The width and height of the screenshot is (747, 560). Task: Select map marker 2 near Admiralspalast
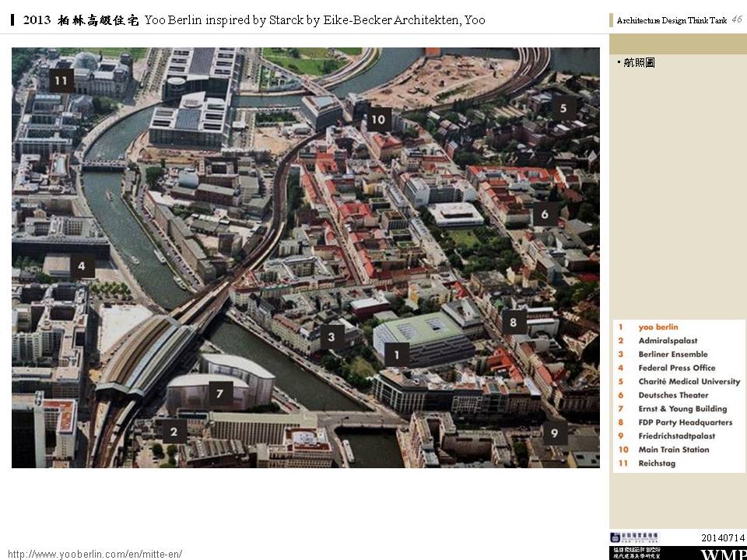pos(174,432)
